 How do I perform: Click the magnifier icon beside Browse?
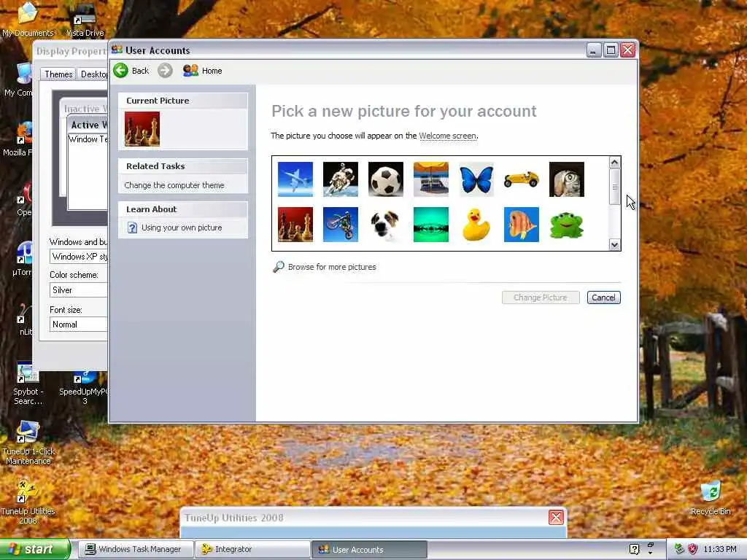tap(278, 267)
